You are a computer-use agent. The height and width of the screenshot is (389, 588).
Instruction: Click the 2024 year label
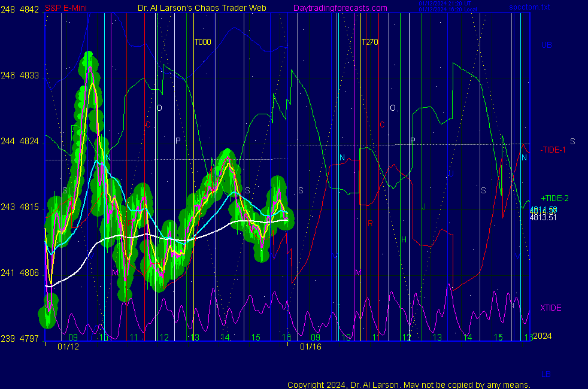[542, 336]
